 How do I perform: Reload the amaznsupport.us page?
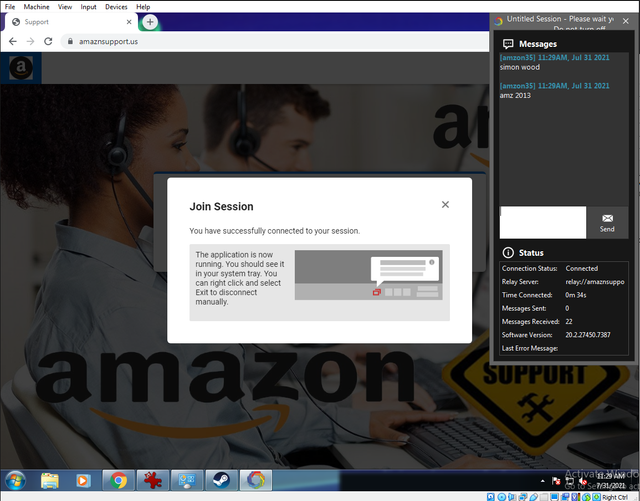coord(48,41)
